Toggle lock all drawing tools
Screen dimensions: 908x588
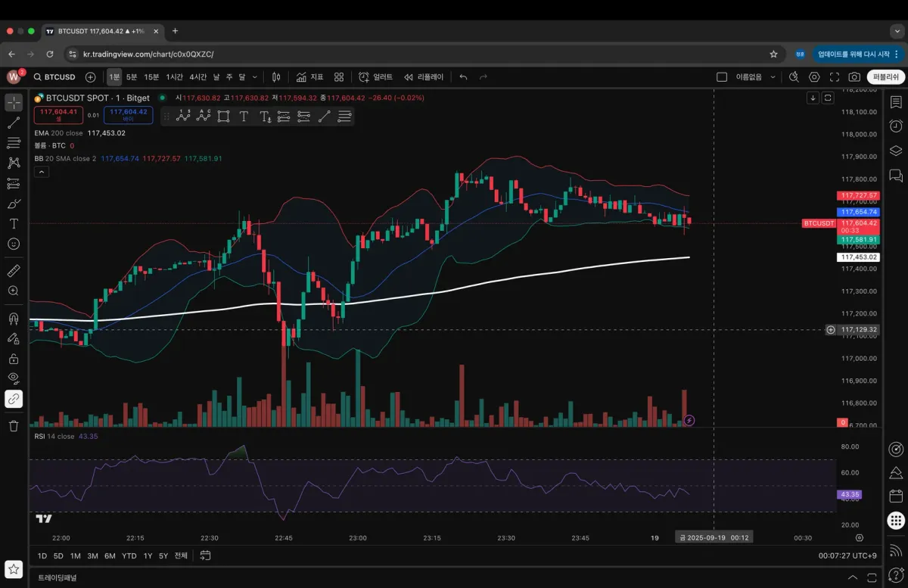[x=14, y=359]
